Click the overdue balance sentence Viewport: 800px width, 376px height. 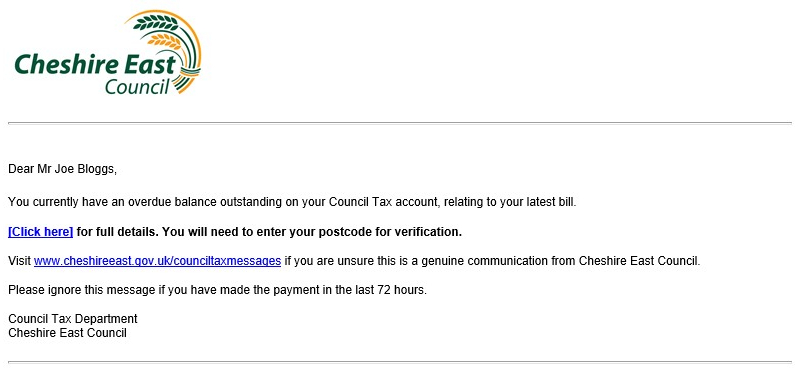(x=292, y=202)
